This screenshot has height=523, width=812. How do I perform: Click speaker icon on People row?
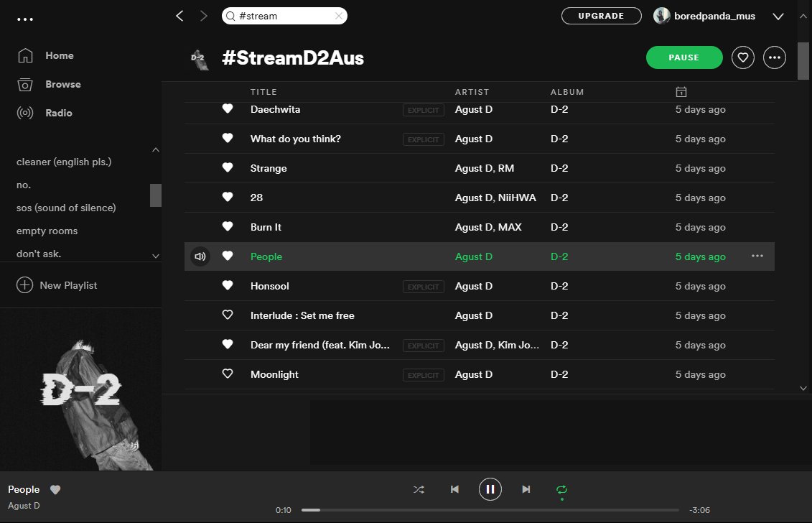tap(200, 256)
